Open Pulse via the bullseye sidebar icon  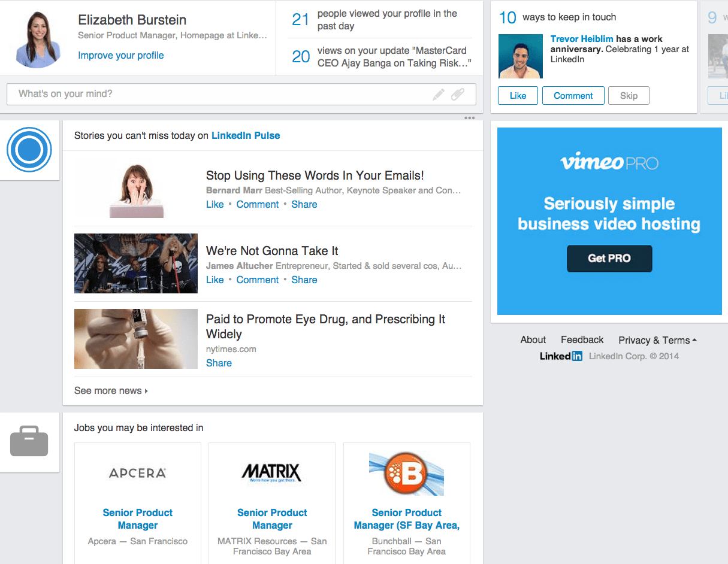[29, 150]
